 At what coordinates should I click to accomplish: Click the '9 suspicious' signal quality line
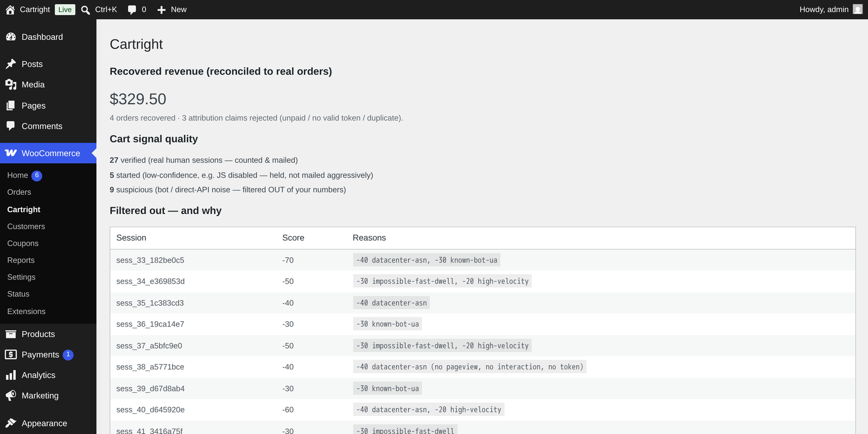228,190
